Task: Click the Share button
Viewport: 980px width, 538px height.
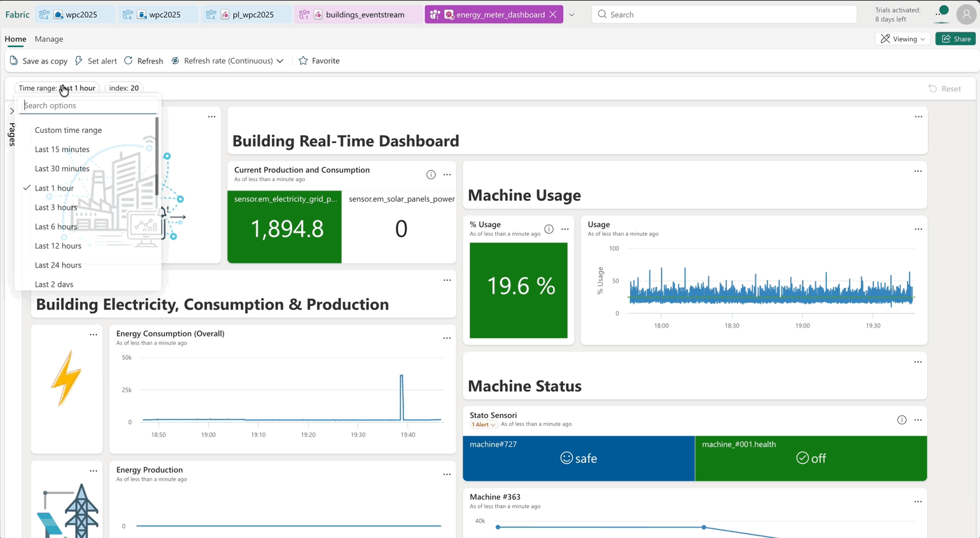Action: [956, 39]
